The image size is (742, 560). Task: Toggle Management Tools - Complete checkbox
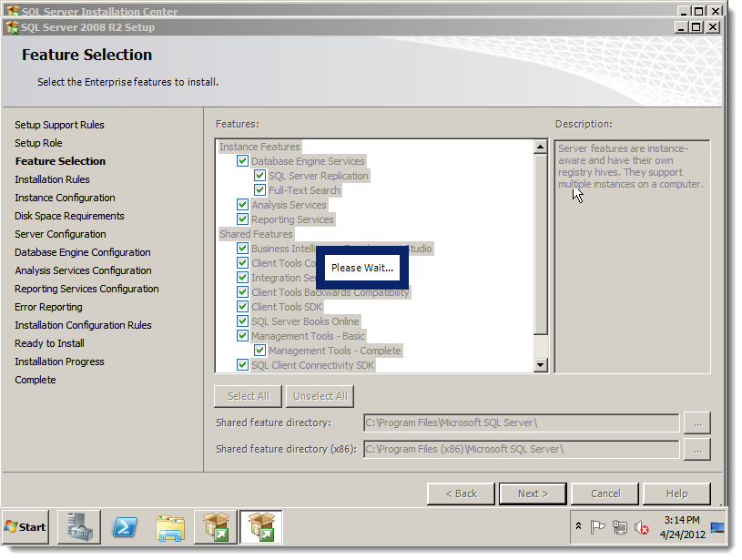tap(259, 351)
